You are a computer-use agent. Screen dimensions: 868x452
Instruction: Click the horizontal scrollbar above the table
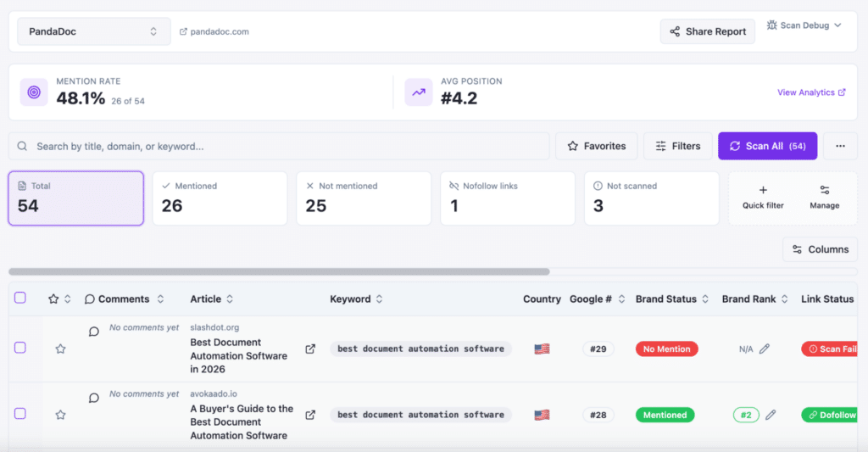coord(279,272)
